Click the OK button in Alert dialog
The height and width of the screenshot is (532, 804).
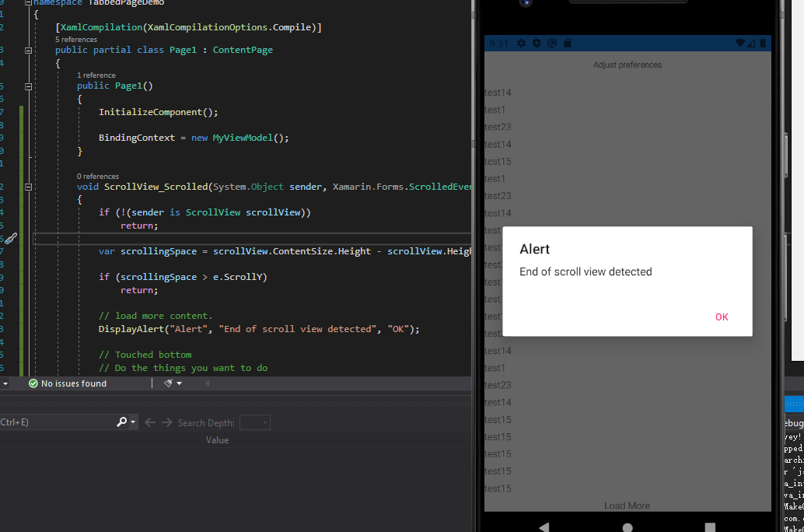pos(722,317)
